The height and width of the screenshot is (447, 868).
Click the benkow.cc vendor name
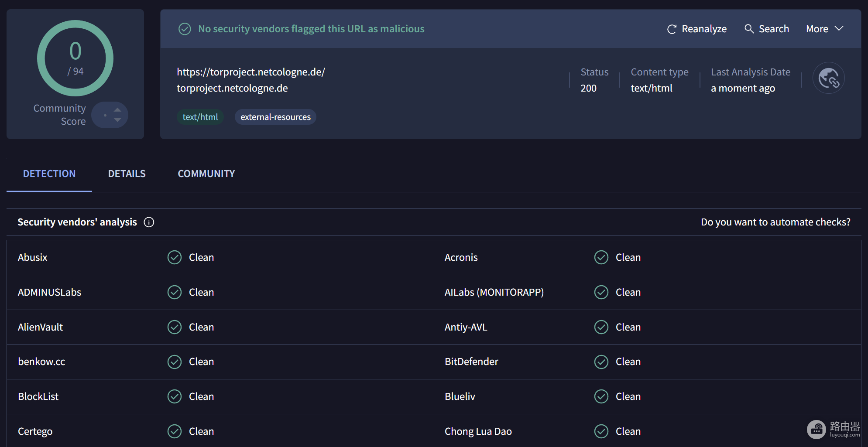coord(41,362)
